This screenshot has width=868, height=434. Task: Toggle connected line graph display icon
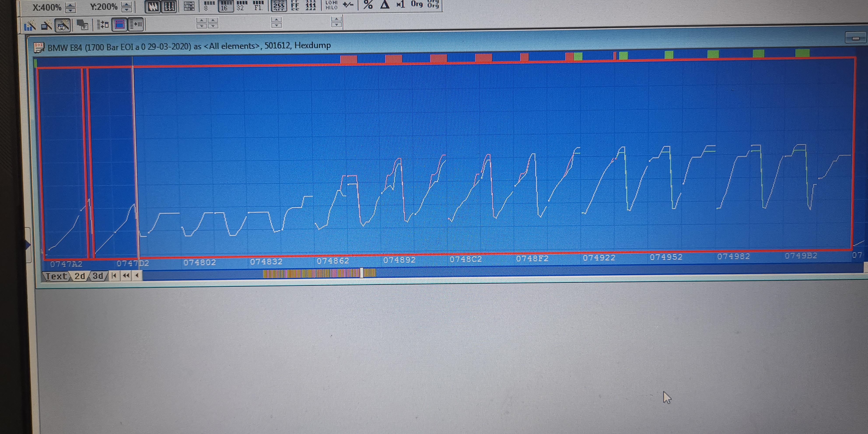click(153, 7)
